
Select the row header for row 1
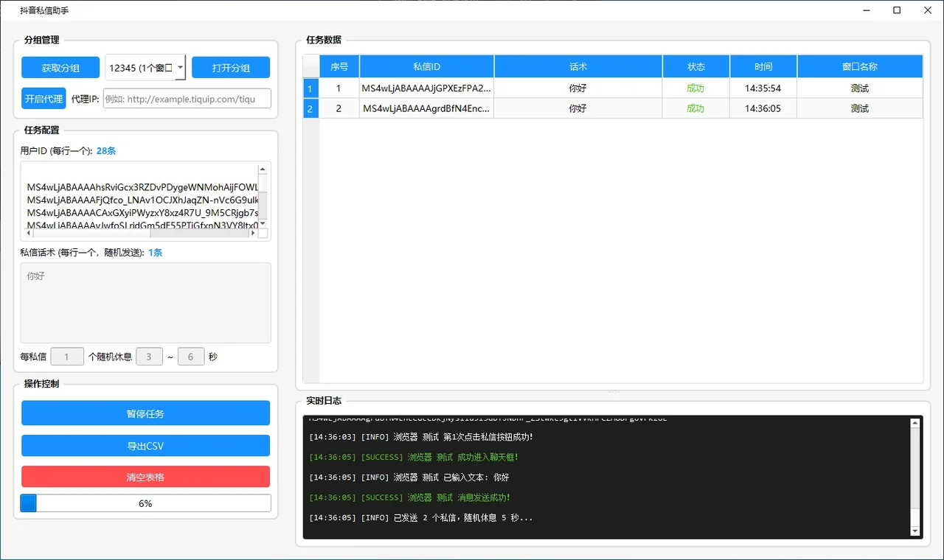(310, 88)
